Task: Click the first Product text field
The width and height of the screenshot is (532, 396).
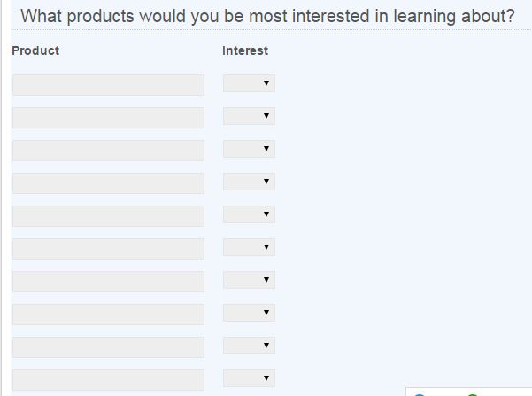Action: [x=108, y=85]
